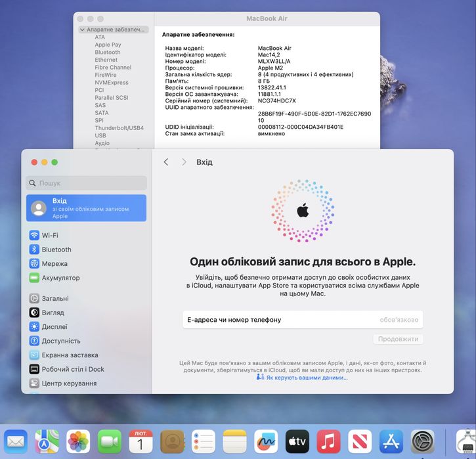This screenshot has height=459, width=476.
Task: Open Contacts in the Dock
Action: tap(172, 441)
